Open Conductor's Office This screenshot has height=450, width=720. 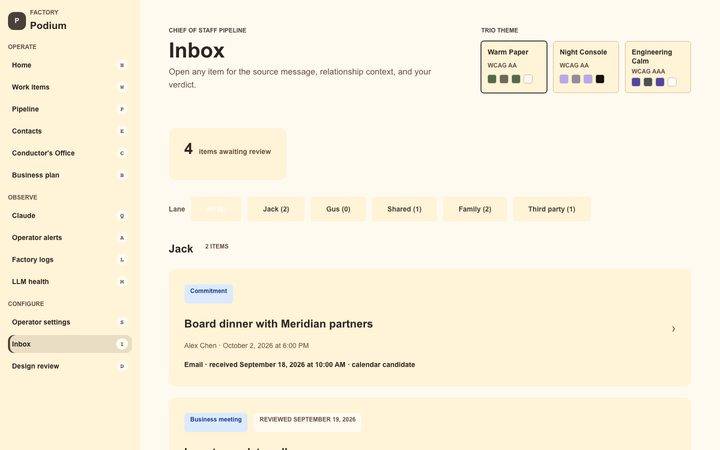coord(69,153)
